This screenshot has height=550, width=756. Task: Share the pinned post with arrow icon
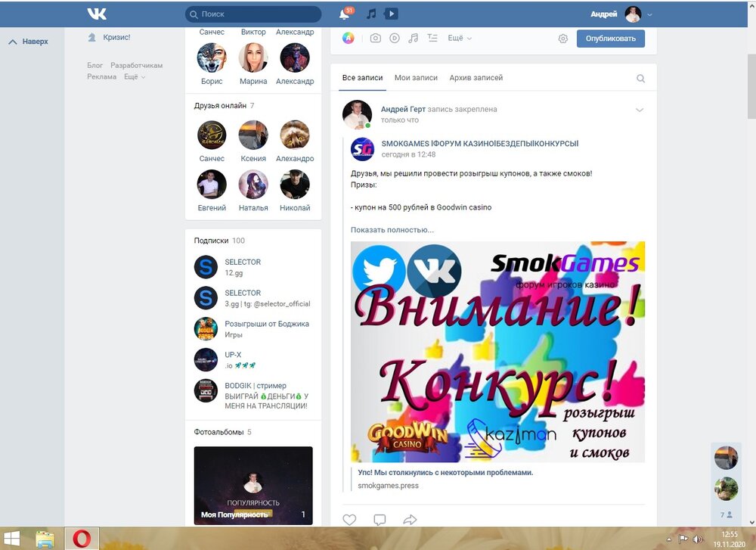(410, 520)
